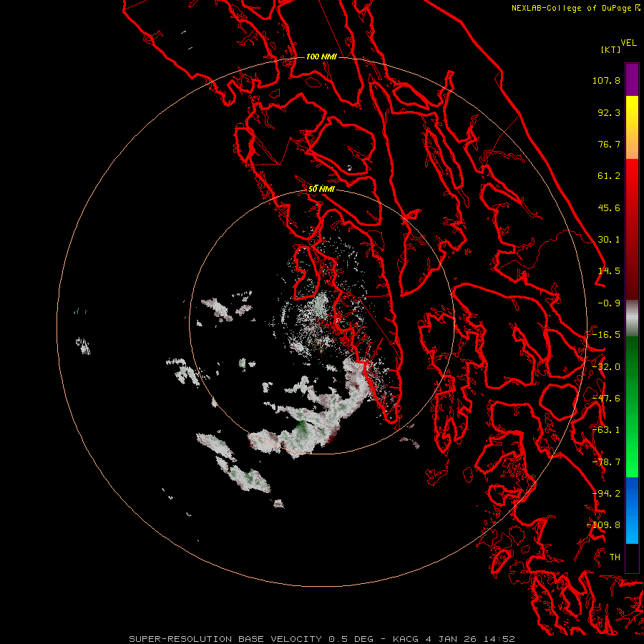Click SUPER-RESOLUTION BASE VELOCITY product title
This screenshot has width=644, height=644.
[x=225, y=639]
